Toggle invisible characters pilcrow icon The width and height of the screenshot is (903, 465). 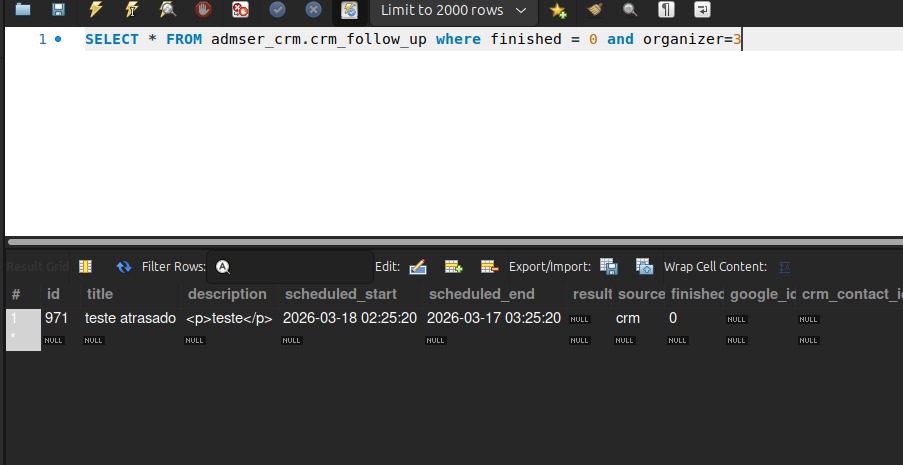pyautogui.click(x=666, y=10)
